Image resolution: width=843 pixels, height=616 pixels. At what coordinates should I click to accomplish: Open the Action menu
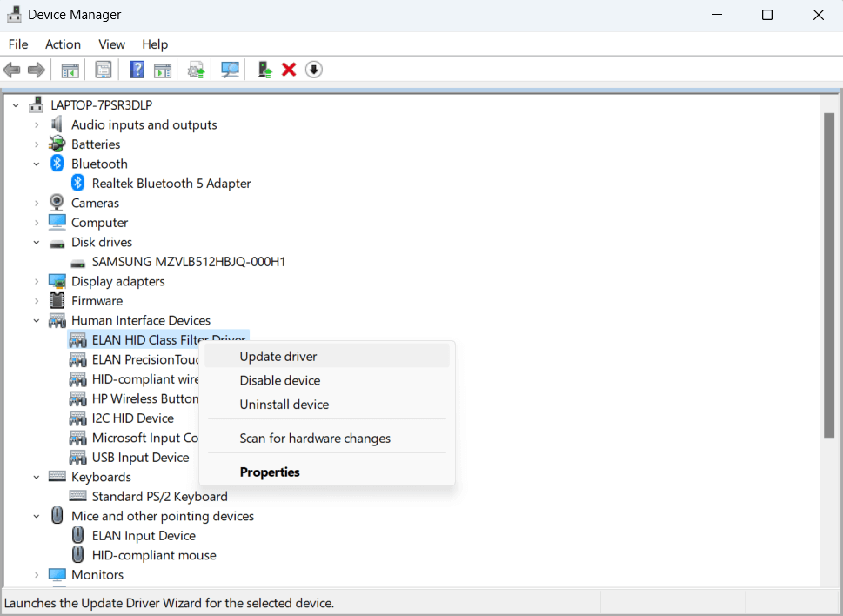tap(63, 44)
